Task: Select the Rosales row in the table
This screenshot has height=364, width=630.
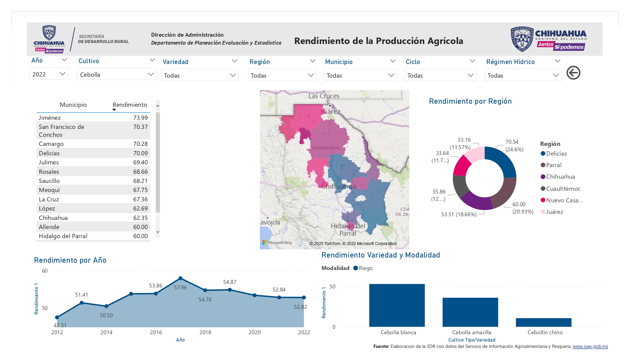Action: (x=93, y=172)
